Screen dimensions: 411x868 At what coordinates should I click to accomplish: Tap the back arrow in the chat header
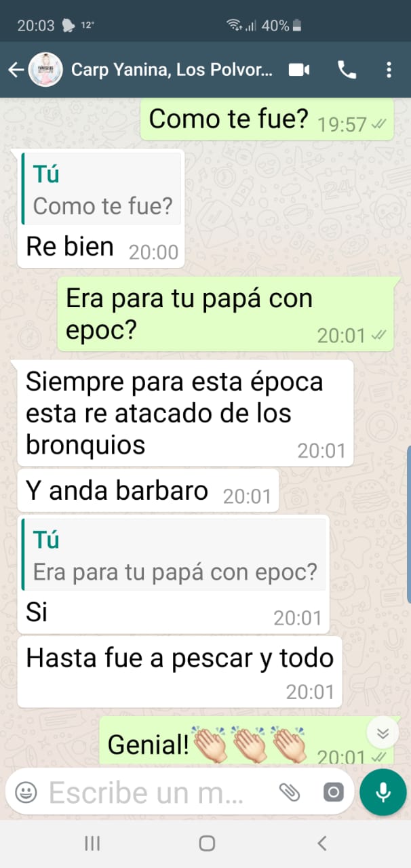coord(16,69)
